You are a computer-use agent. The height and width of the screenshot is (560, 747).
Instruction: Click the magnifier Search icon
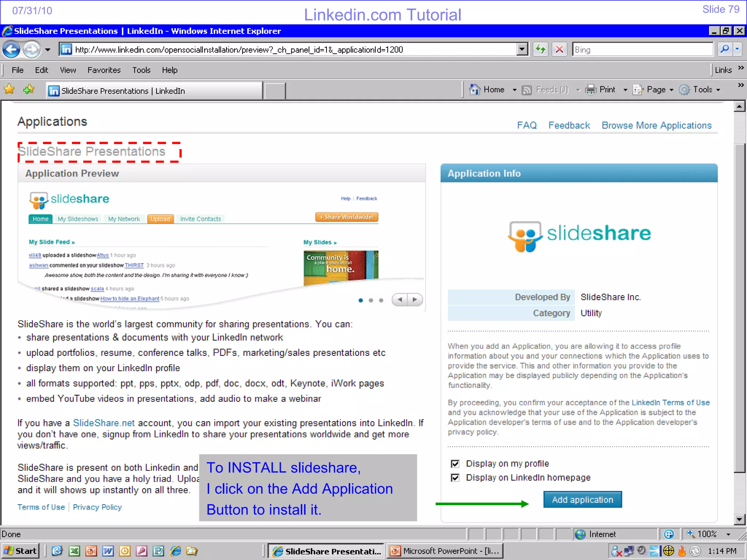[725, 49]
